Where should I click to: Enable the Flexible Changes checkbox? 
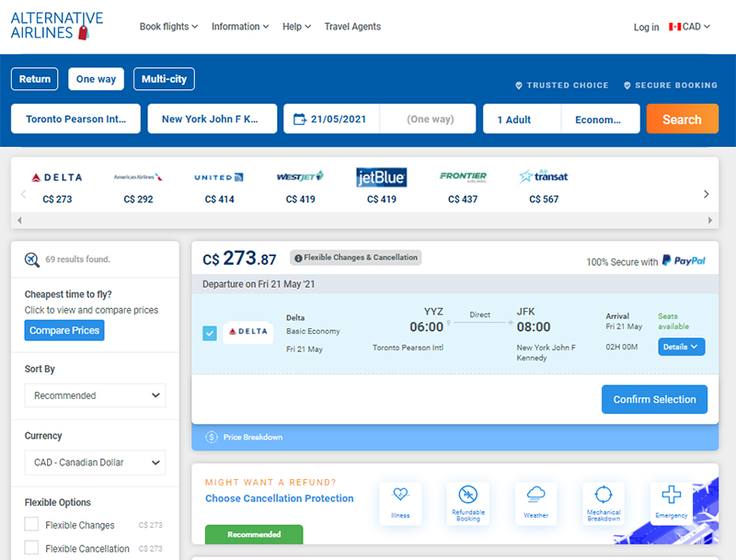(31, 524)
